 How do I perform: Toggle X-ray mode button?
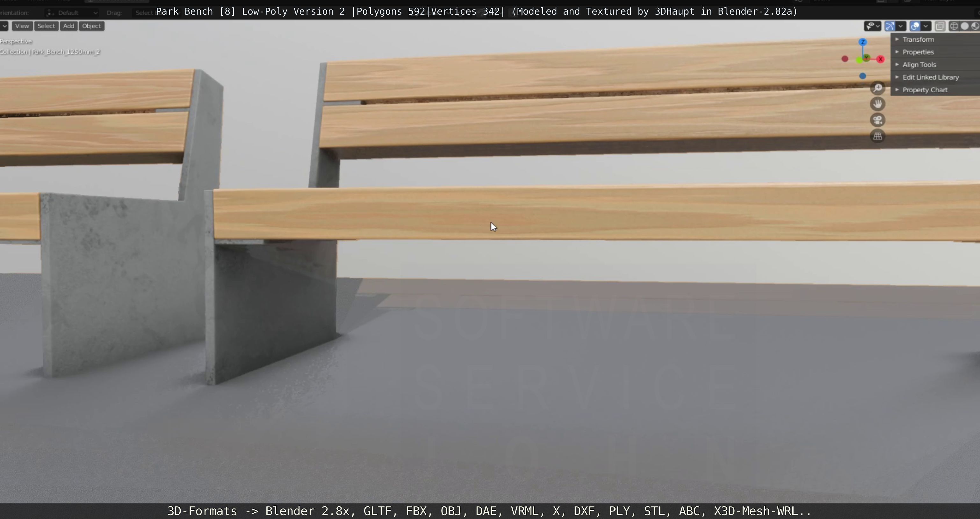[940, 26]
